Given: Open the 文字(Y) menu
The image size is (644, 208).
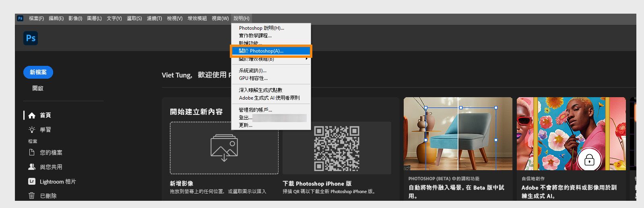Looking at the screenshot, I should 114,18.
